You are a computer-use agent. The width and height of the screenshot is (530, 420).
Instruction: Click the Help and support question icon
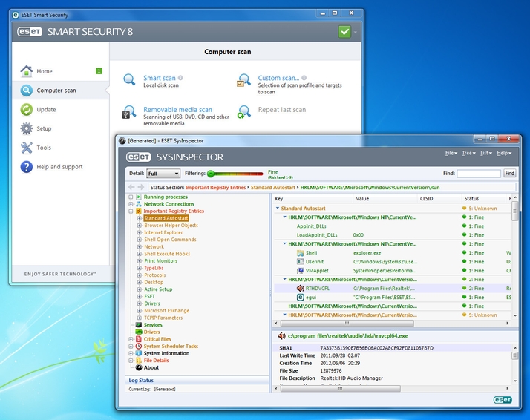click(27, 166)
